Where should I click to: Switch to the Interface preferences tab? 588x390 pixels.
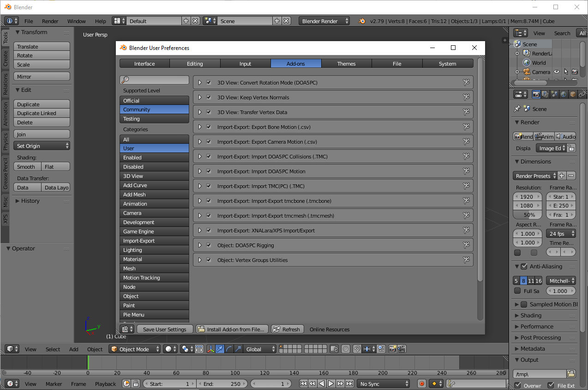pos(144,64)
